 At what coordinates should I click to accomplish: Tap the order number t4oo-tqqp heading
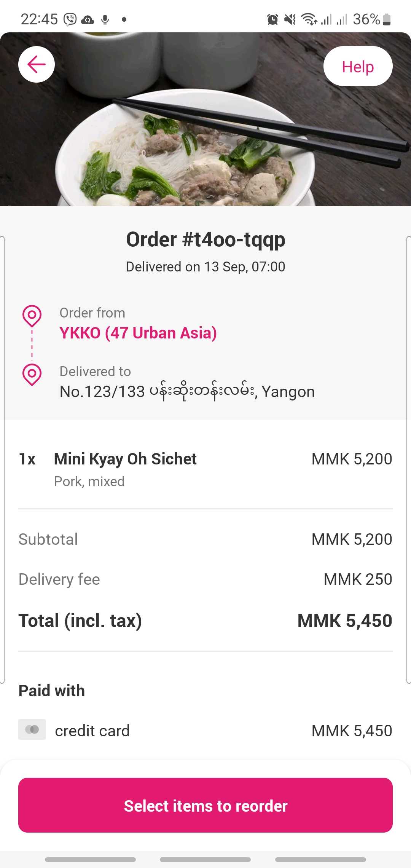pyautogui.click(x=205, y=240)
